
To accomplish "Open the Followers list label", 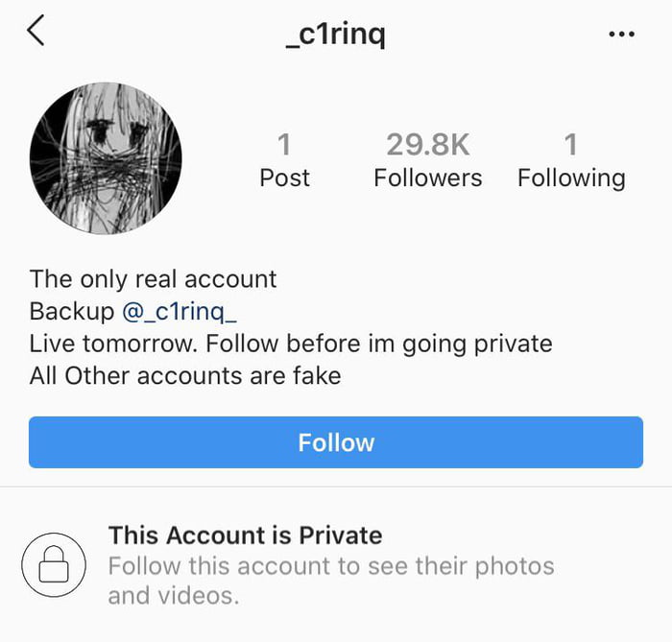I will click(x=428, y=178).
